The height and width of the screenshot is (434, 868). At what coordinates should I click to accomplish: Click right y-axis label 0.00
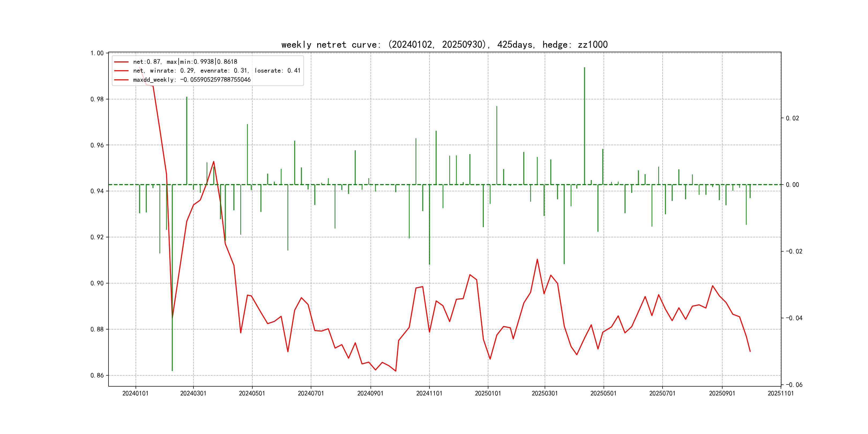[x=792, y=185]
